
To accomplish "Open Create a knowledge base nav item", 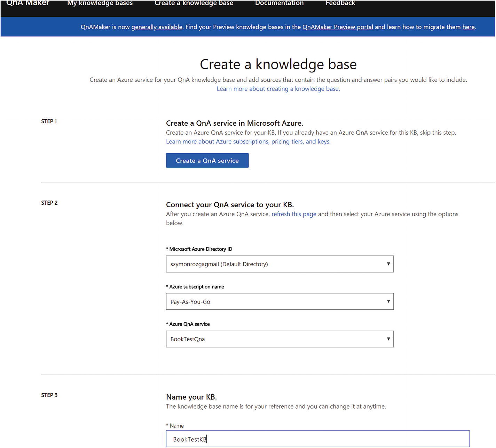I will [x=194, y=3].
